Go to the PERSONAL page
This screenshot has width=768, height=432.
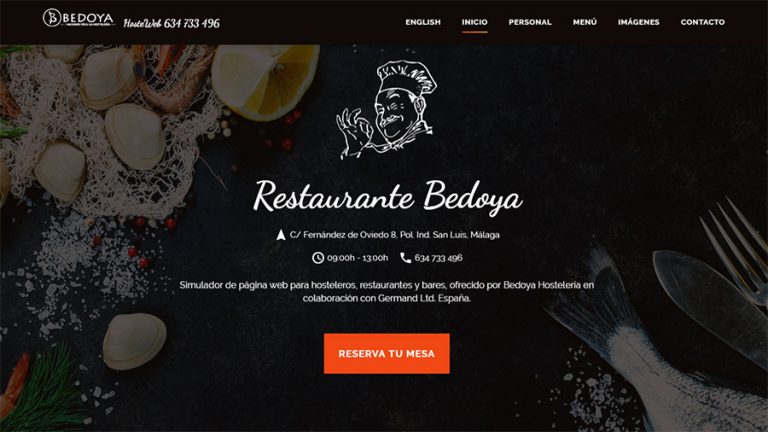(530, 22)
